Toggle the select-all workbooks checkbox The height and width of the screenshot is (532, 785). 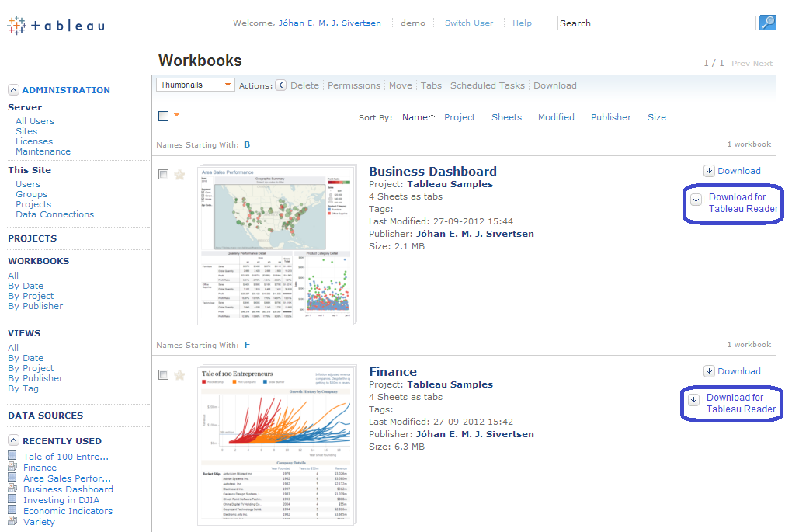coord(163,116)
